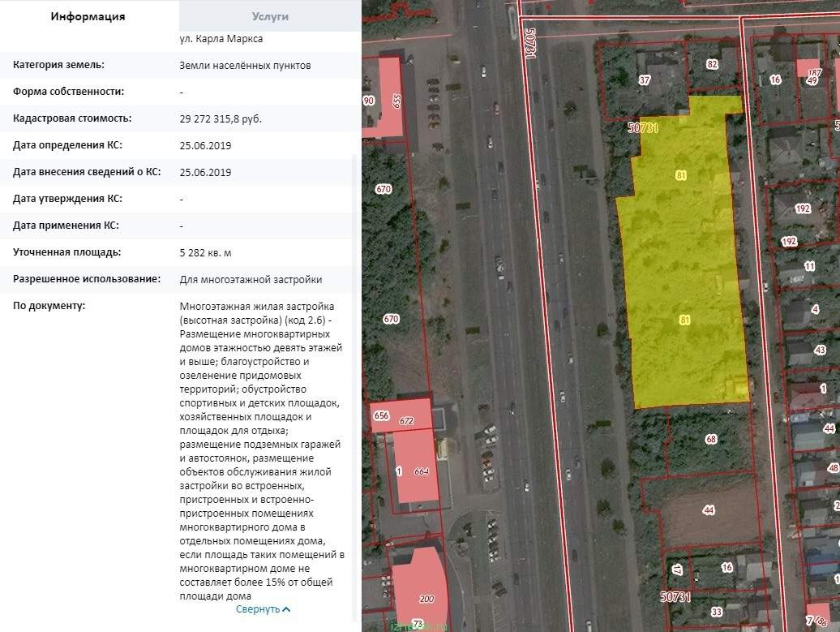The height and width of the screenshot is (632, 840).
Task: Select Дата внесения сведений о КС date
Action: (205, 173)
